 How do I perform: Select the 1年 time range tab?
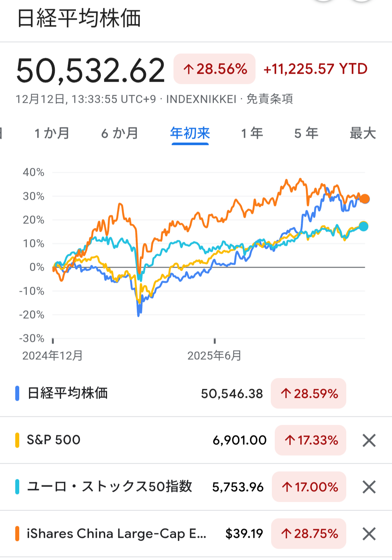(x=252, y=133)
